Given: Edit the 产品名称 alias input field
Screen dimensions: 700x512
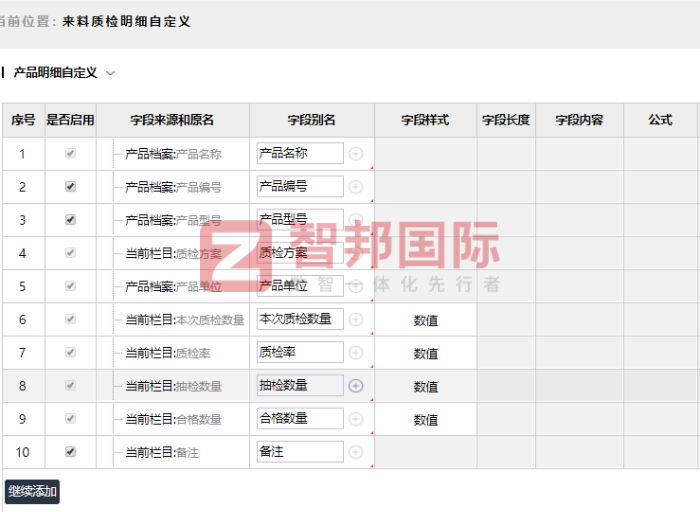Looking at the screenshot, I should (x=300, y=154).
